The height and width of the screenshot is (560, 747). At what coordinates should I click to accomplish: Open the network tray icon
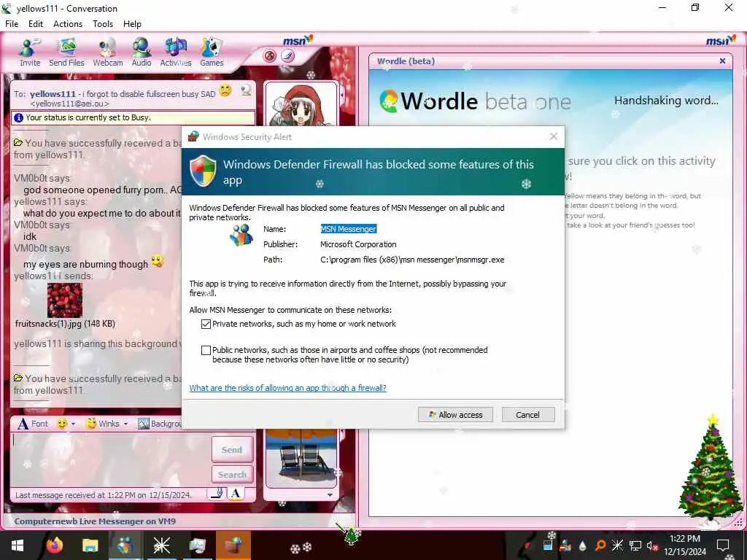tap(635, 545)
